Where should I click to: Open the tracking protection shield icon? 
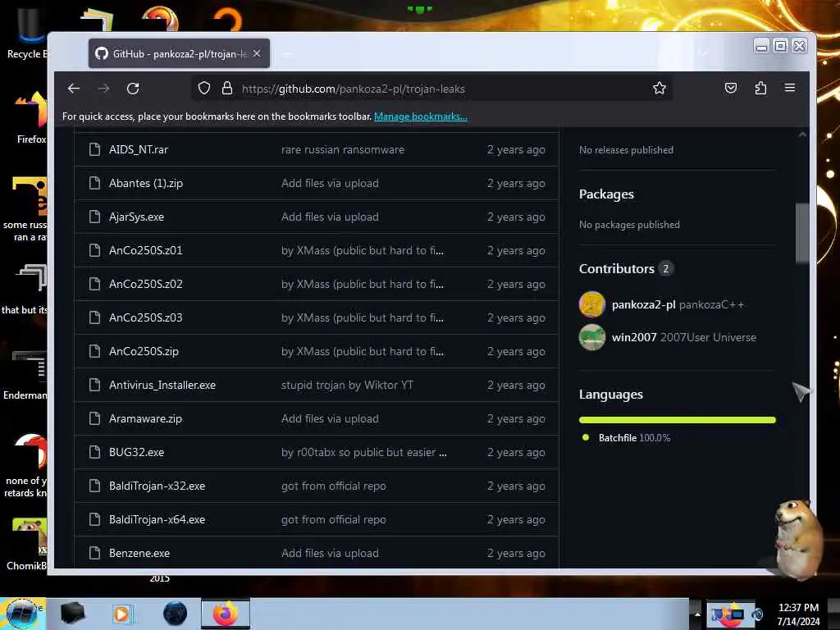point(204,88)
